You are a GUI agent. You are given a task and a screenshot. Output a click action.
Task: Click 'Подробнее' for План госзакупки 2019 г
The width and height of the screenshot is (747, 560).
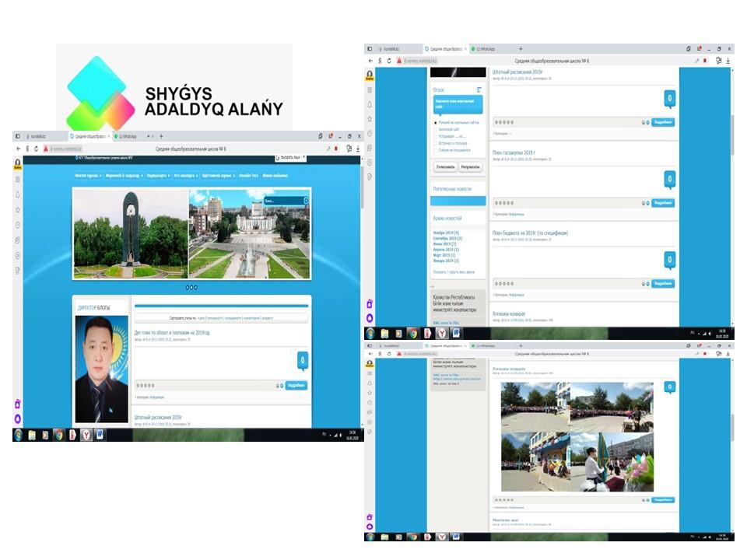(x=663, y=203)
